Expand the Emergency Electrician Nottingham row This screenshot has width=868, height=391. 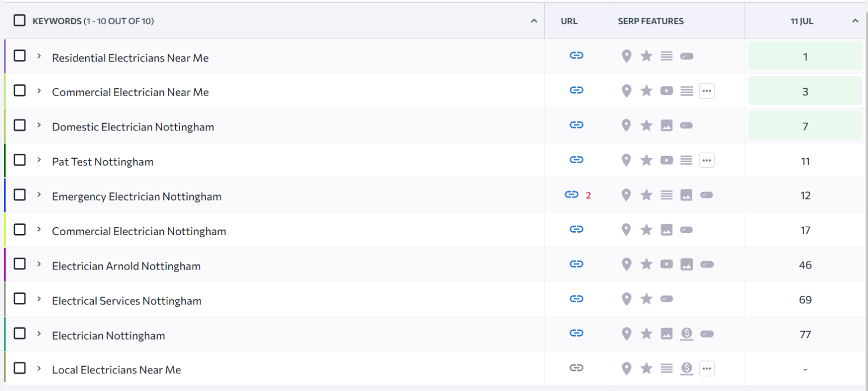39,195
